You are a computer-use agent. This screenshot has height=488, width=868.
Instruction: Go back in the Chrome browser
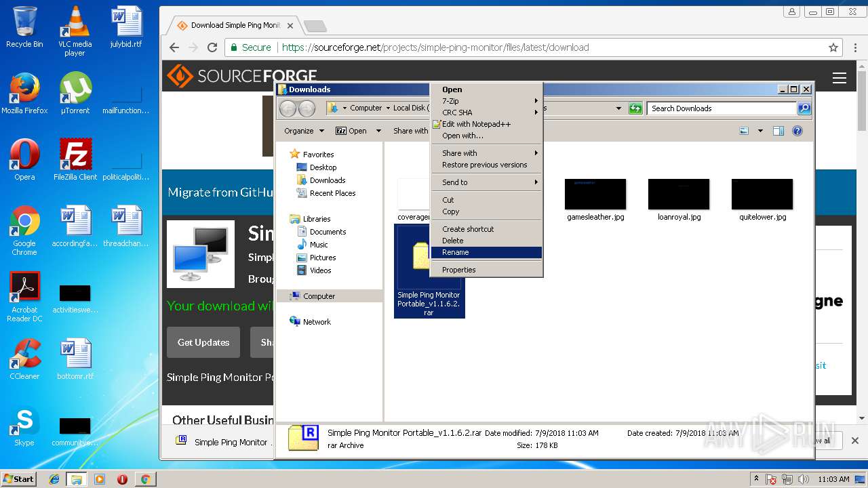point(174,47)
